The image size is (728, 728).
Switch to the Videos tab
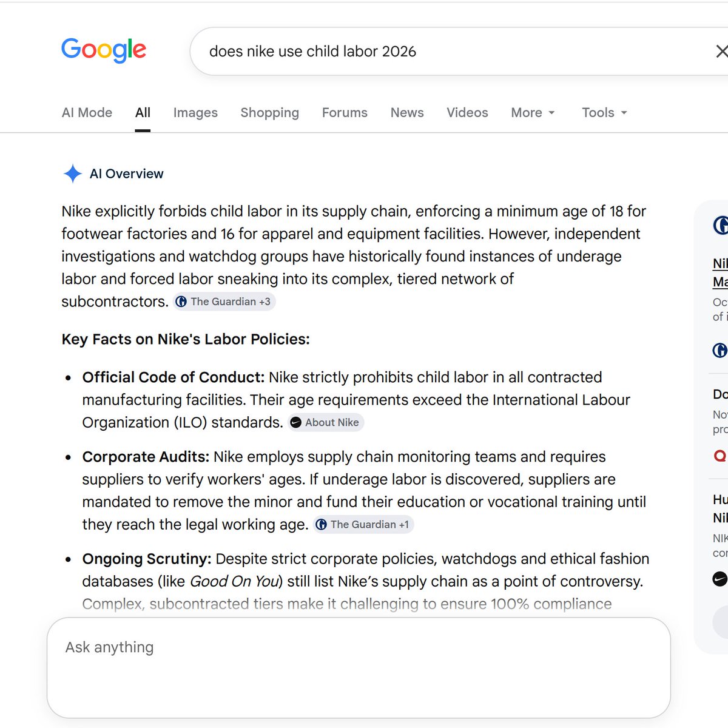[x=467, y=112]
